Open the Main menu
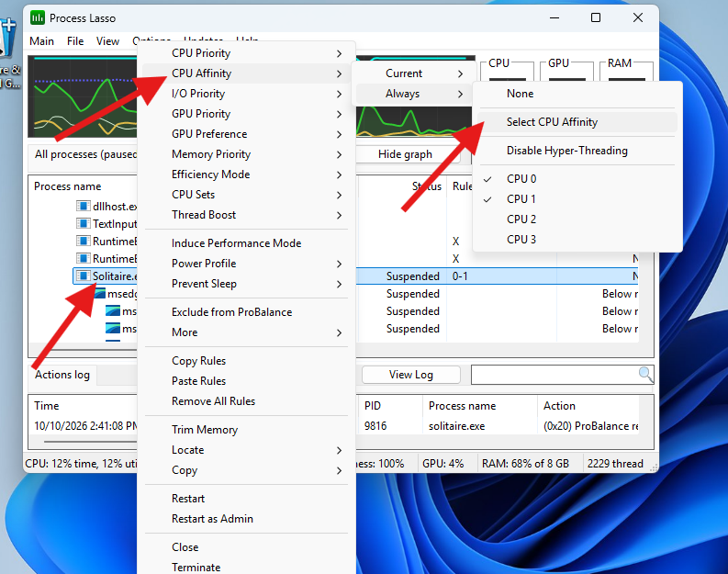This screenshot has height=574, width=728. coord(42,41)
